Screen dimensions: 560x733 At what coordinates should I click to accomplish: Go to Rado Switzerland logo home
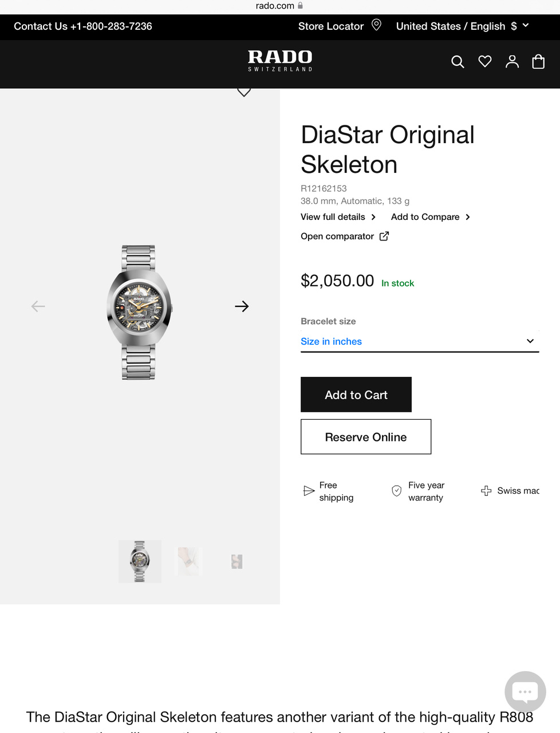[280, 61]
